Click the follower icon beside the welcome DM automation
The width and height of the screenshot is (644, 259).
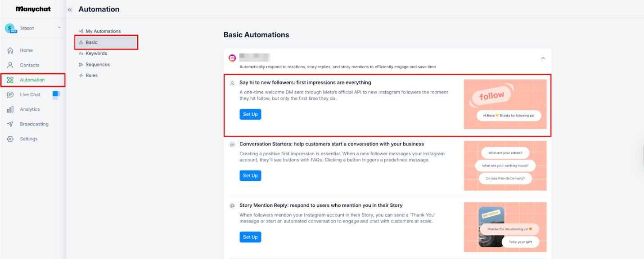pyautogui.click(x=232, y=83)
